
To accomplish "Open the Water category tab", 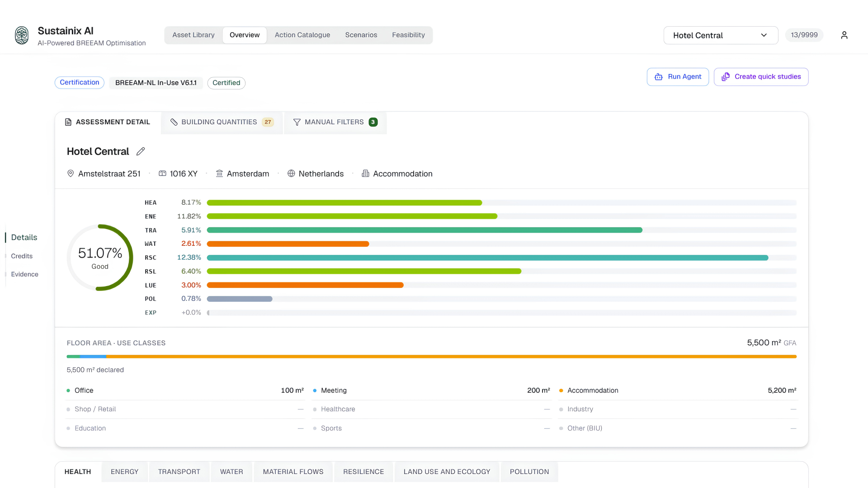I will (x=231, y=472).
